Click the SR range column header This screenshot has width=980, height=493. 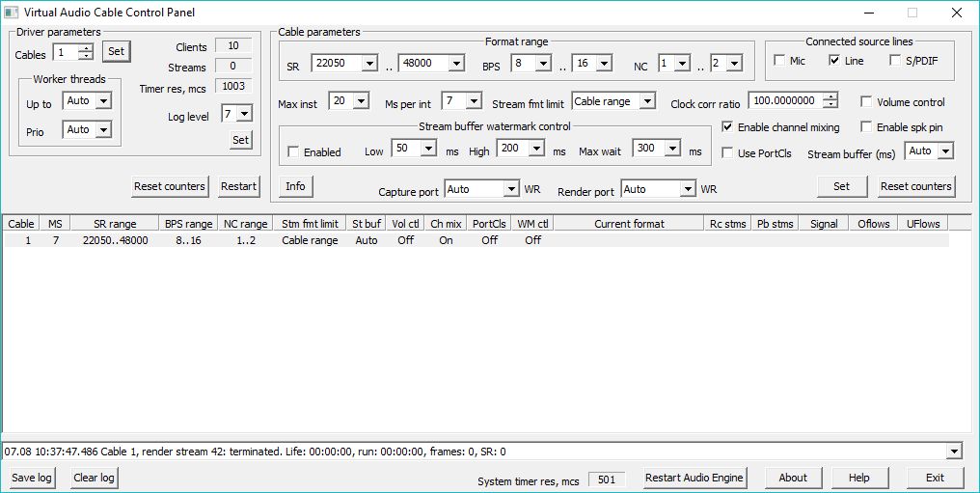115,224
